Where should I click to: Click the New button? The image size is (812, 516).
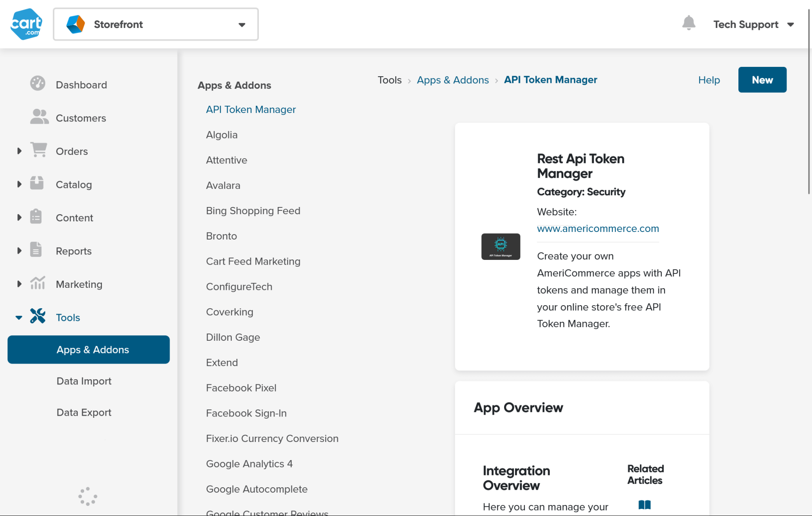[x=762, y=80]
